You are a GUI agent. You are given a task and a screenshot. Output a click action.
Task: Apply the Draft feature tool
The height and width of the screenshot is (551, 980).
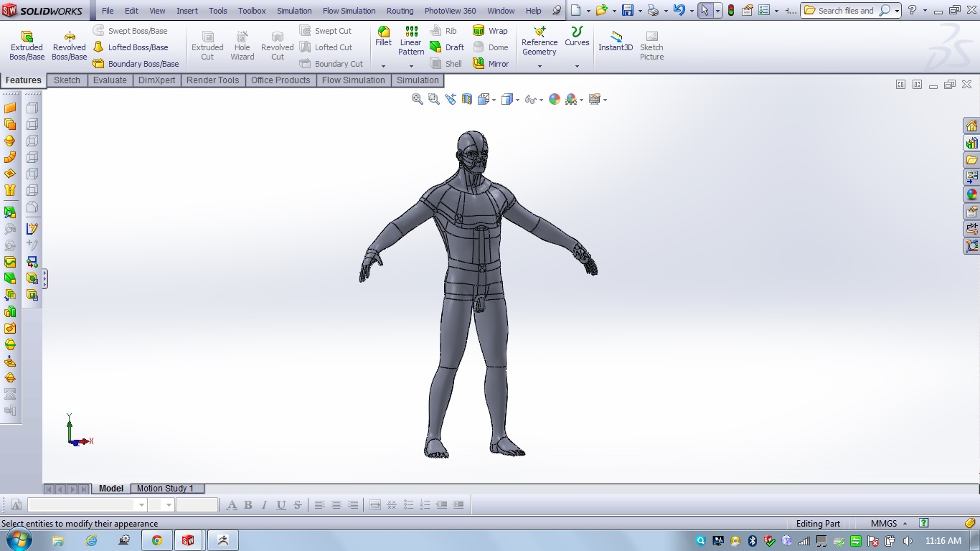tap(447, 47)
